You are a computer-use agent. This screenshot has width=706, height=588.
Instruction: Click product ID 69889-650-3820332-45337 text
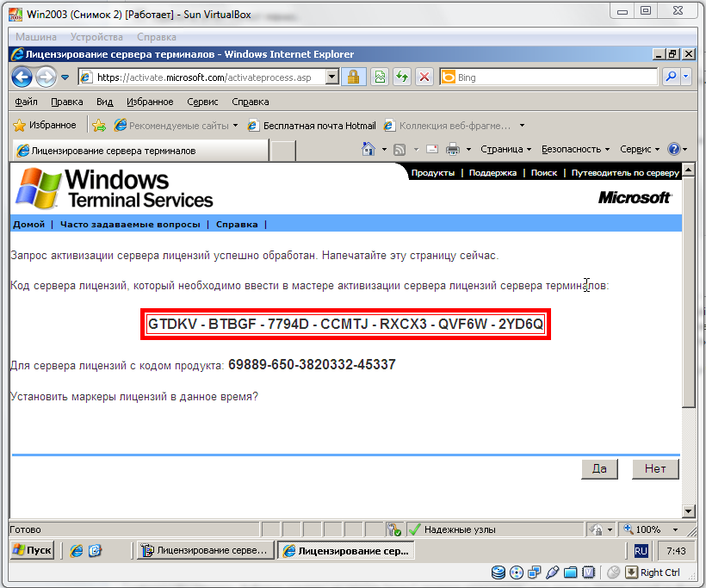pyautogui.click(x=312, y=364)
